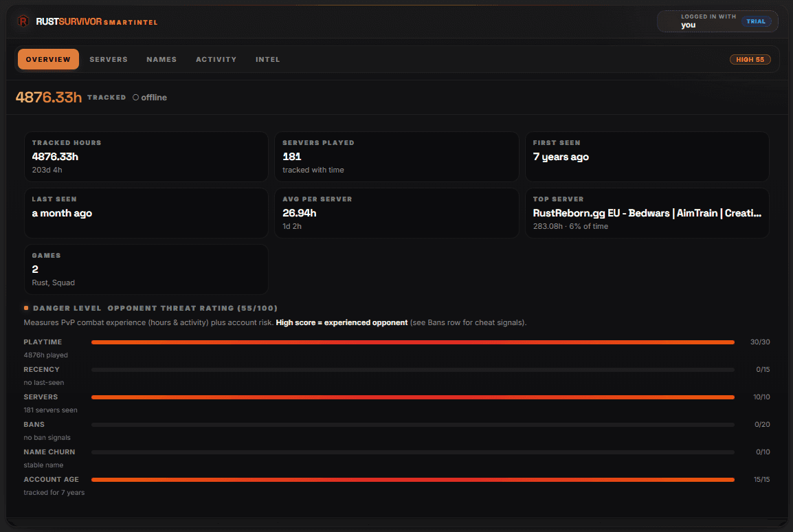
Task: Select the First Seen card
Action: pos(647,157)
